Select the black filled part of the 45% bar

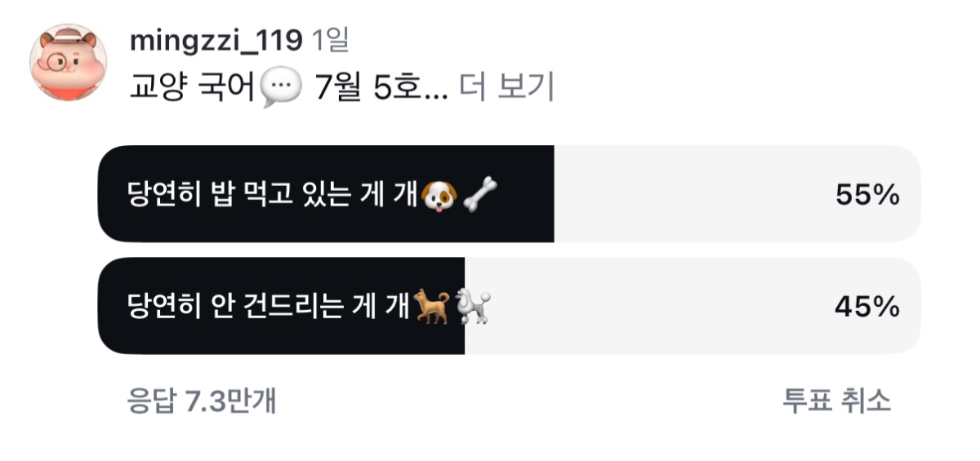click(281, 306)
